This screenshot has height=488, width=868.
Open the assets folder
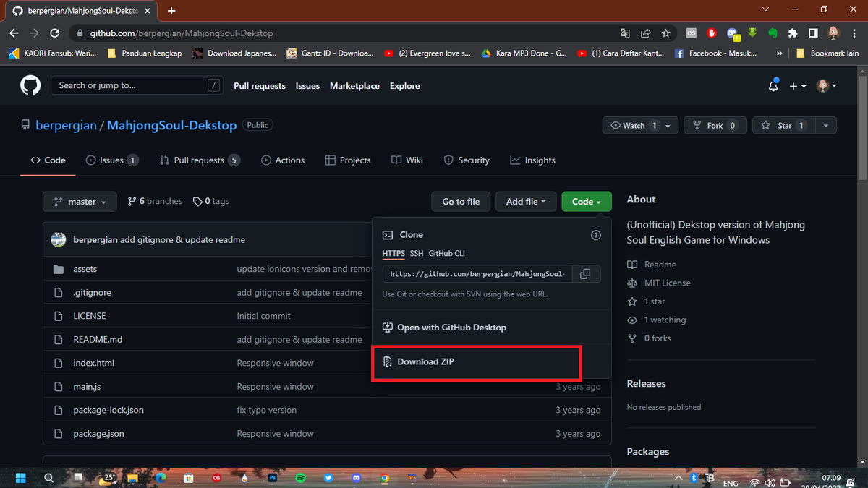(x=85, y=269)
